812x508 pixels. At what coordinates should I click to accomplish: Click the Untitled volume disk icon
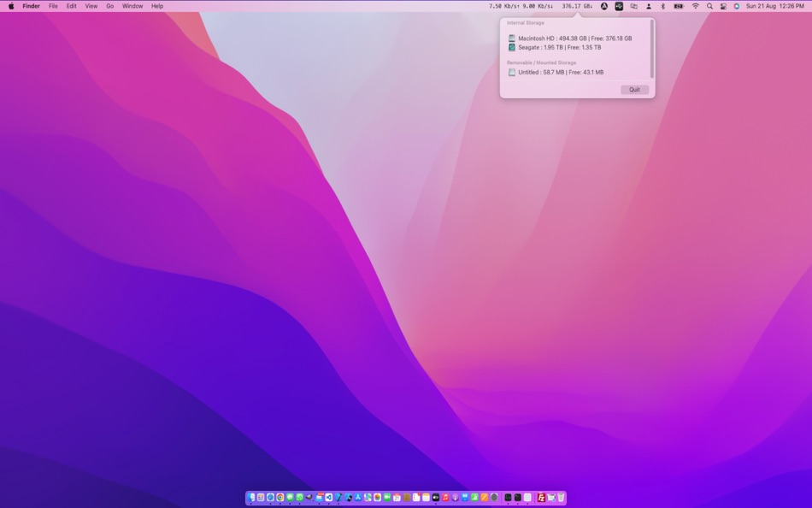[512, 72]
